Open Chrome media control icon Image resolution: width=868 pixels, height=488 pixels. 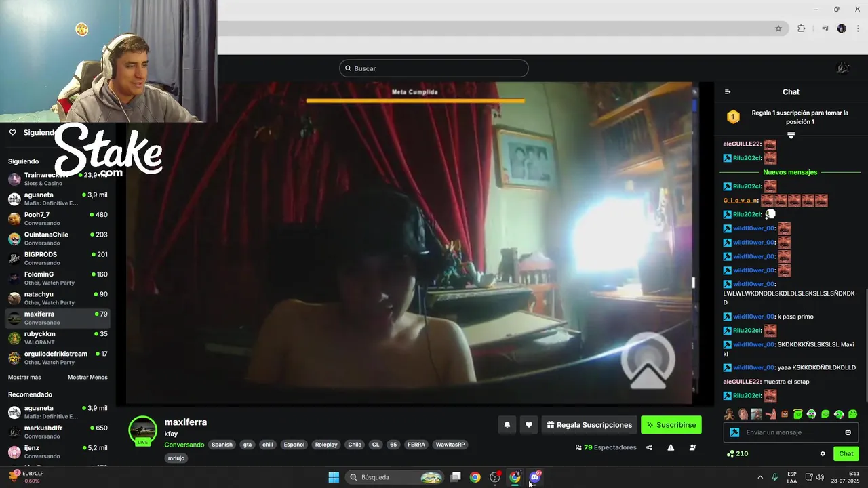(x=825, y=28)
